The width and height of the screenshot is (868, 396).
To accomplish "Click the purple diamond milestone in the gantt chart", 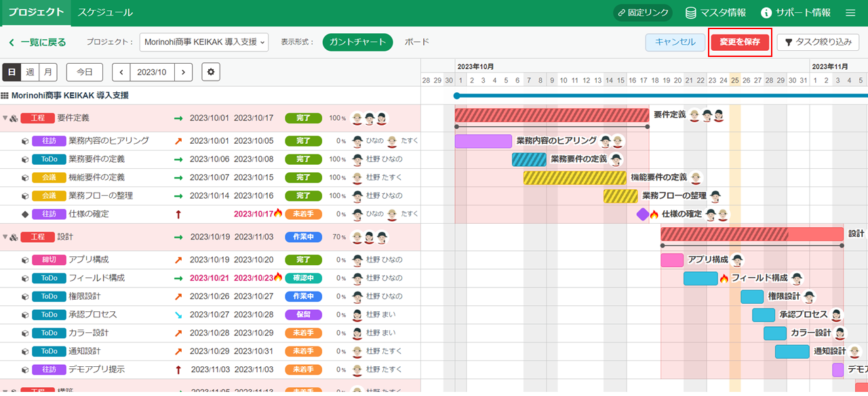I will (643, 214).
